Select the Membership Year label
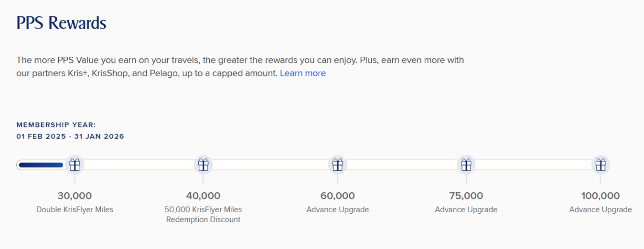 pos(56,125)
